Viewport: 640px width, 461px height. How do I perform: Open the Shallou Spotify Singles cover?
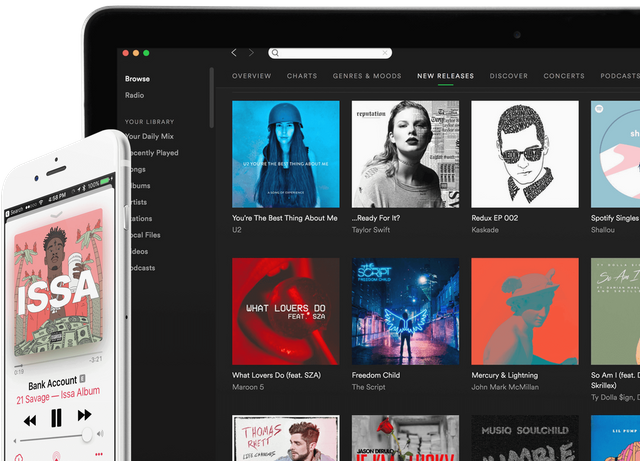click(616, 154)
